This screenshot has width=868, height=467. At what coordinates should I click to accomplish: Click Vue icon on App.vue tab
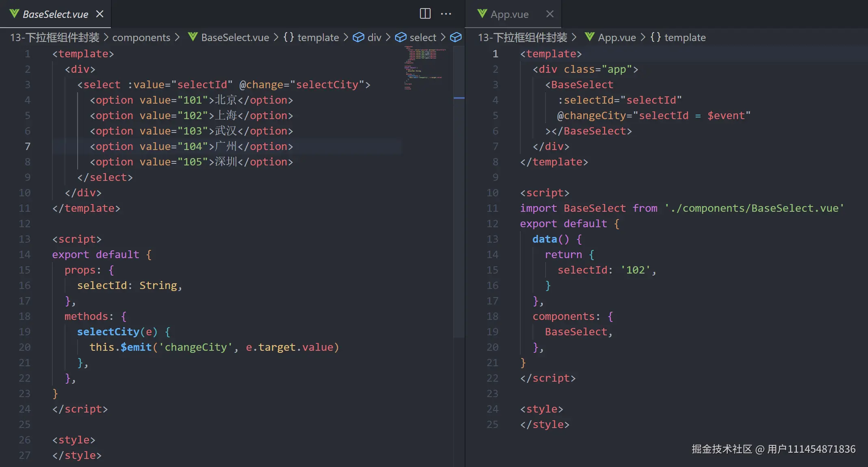tap(482, 14)
